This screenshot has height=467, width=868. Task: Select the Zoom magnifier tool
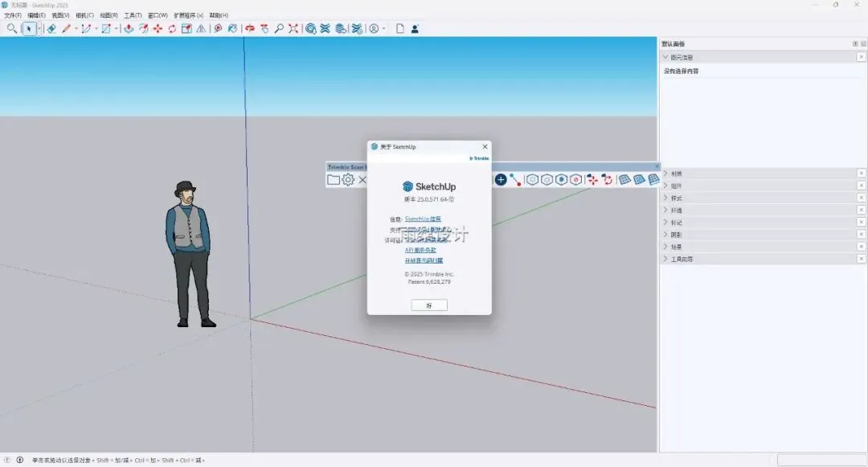pyautogui.click(x=279, y=29)
